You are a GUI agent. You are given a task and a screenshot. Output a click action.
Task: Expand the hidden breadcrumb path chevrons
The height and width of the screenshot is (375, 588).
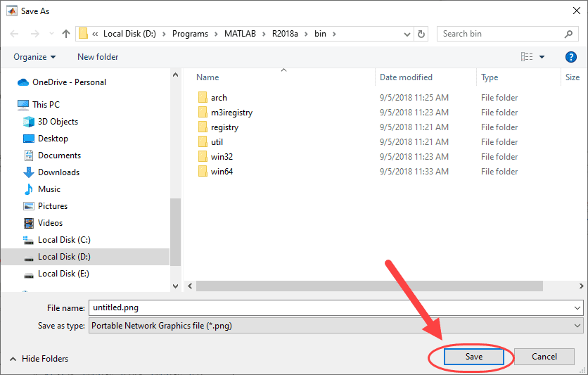tap(95, 34)
